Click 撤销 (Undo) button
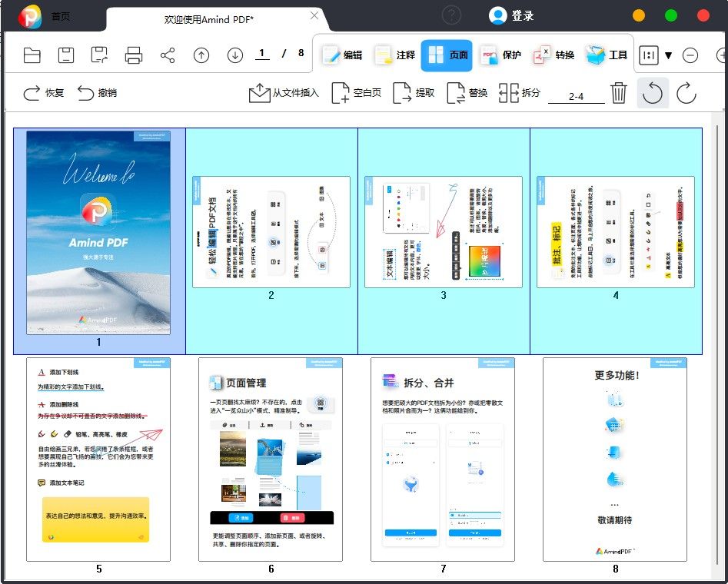Viewport: 728px width, 584px height. point(97,93)
